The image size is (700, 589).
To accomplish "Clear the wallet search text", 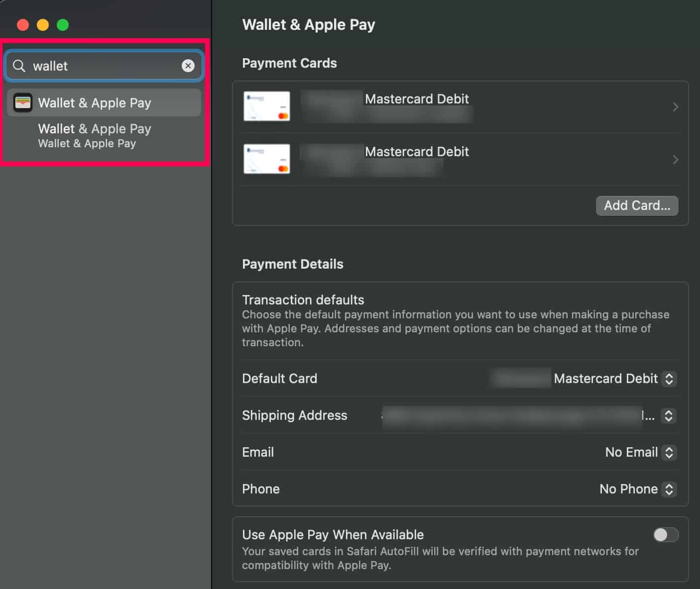I will click(188, 66).
